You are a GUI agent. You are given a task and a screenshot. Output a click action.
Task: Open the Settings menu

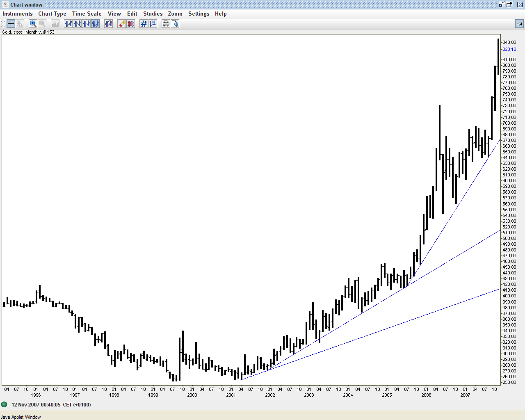[199, 14]
